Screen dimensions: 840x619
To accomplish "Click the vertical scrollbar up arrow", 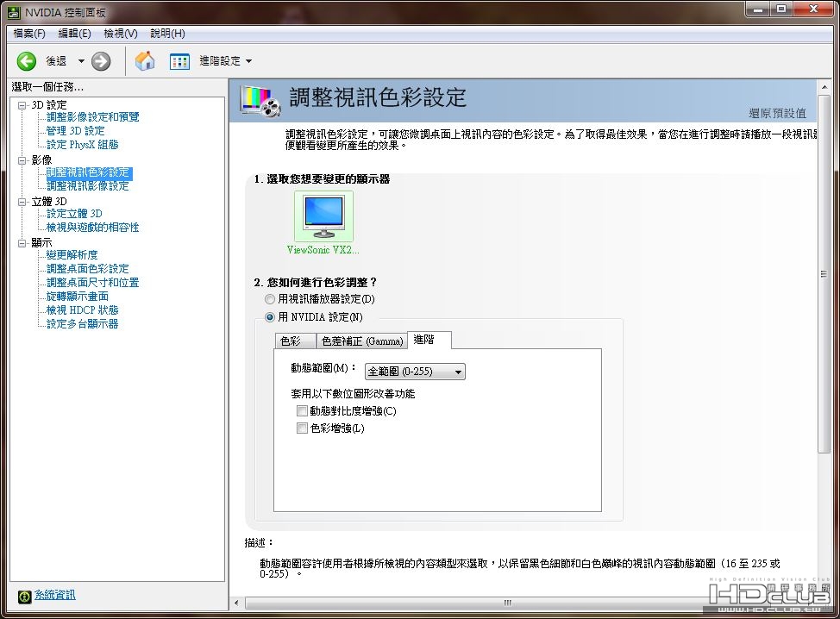I will [824, 87].
